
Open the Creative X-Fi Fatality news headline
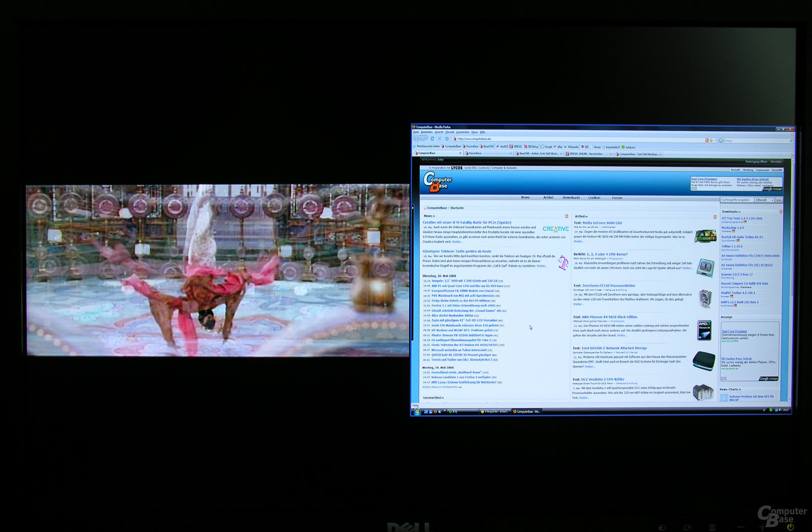pyautogui.click(x=467, y=223)
